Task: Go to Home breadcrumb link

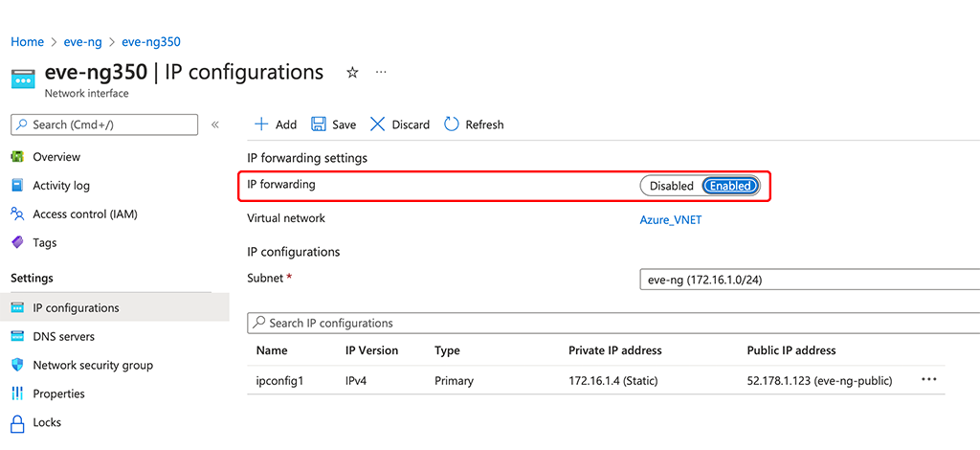Action: point(28,42)
